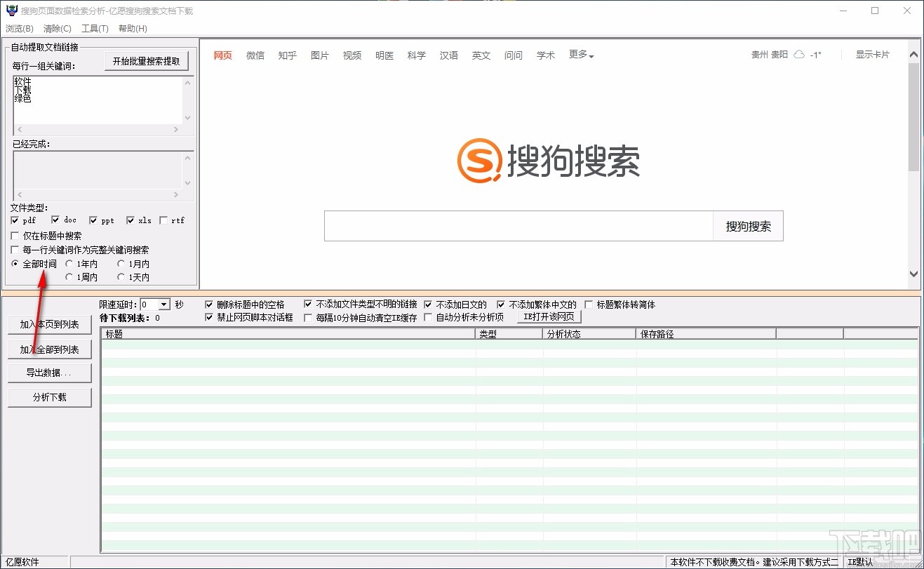924x569 pixels.
Task: Switch to the 学术 search tab
Action: tap(546, 55)
